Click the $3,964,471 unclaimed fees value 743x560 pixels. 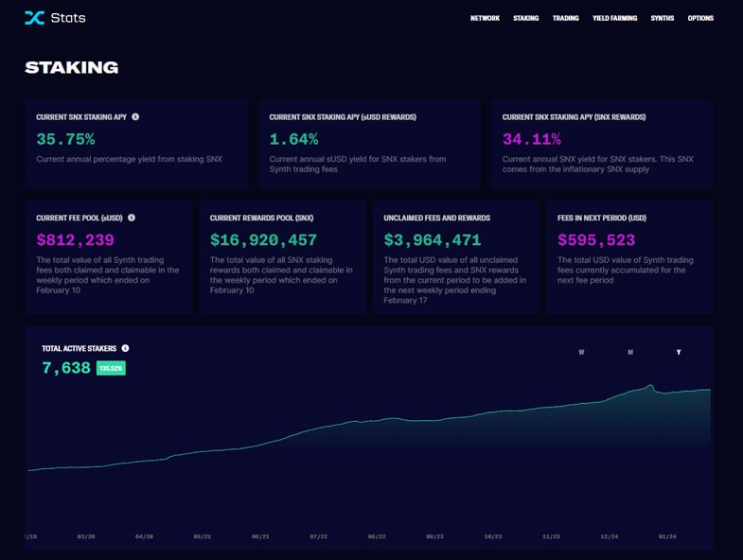point(433,240)
